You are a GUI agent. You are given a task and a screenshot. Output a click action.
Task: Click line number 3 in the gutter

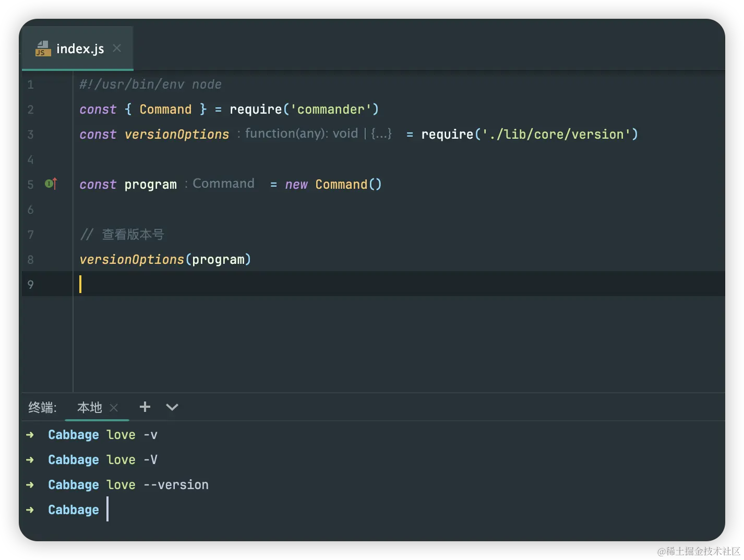[x=30, y=134]
